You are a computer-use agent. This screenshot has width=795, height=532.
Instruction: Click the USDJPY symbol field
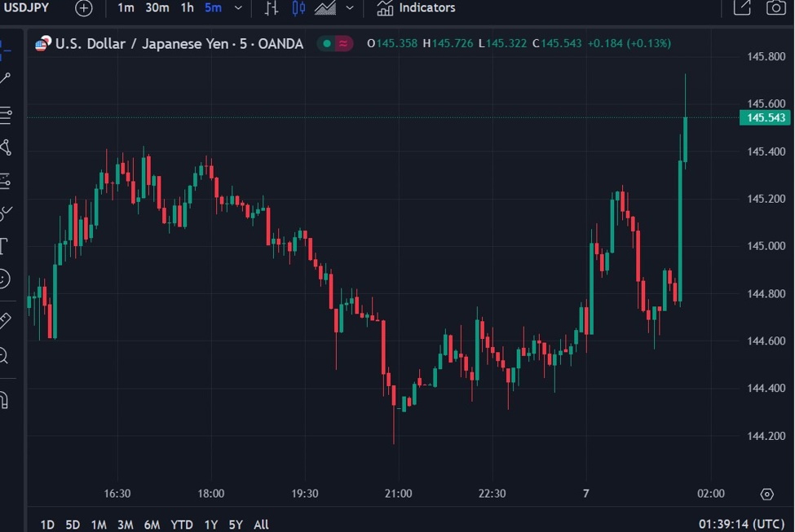point(27,8)
